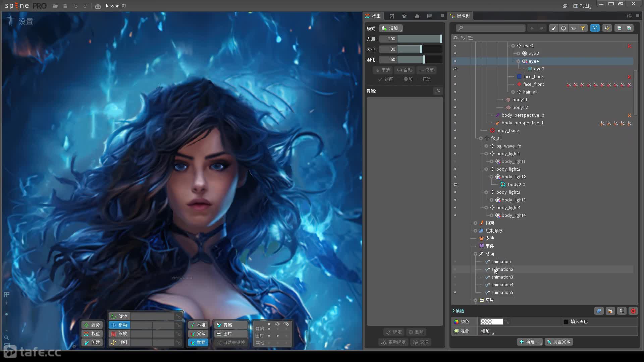
Task: Collapse the body_light2 bone node
Action: (486, 169)
